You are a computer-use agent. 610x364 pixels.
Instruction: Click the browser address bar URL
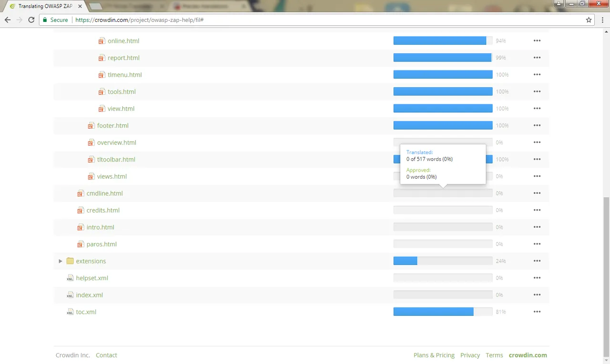click(x=140, y=20)
